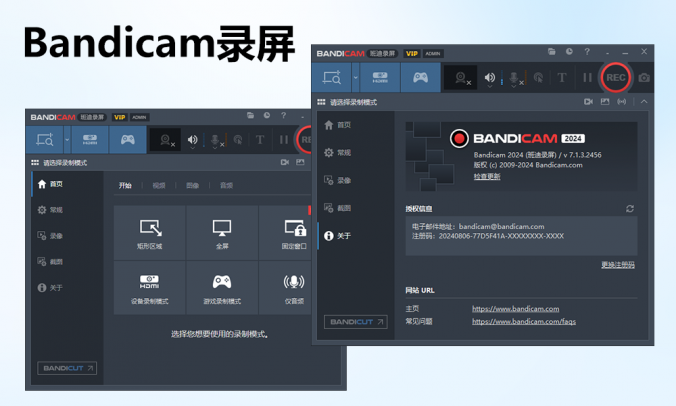Switch to 开始 tab in home window
The height and width of the screenshot is (406, 676).
click(x=125, y=185)
